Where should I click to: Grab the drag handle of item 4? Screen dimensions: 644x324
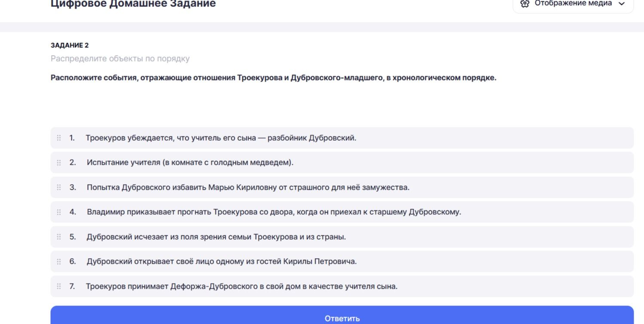[x=59, y=212]
